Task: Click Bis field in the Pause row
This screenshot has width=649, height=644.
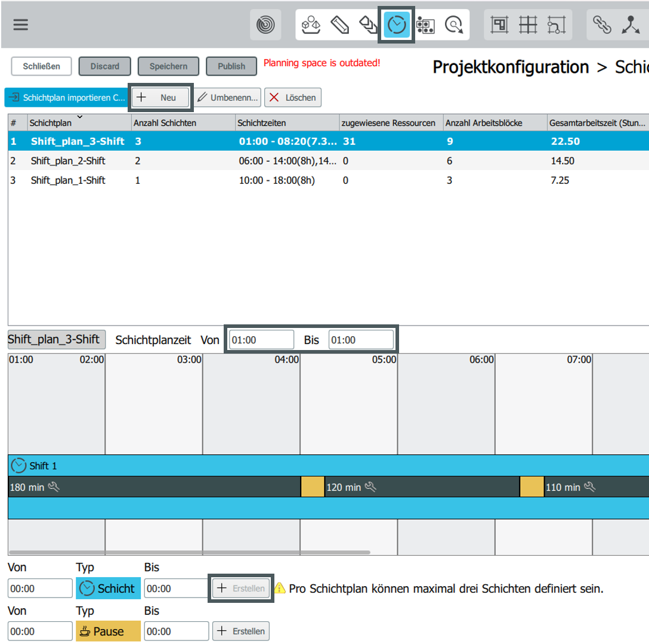Action: point(176,631)
